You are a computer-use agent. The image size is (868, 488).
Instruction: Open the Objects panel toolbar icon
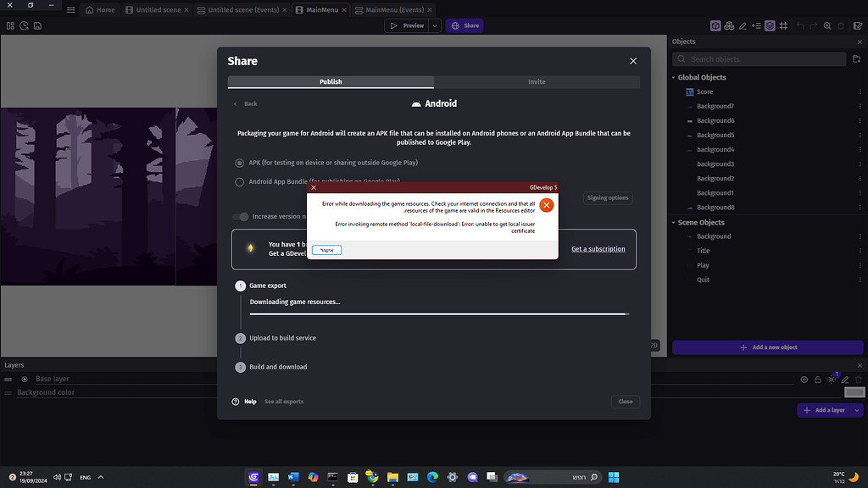point(715,25)
